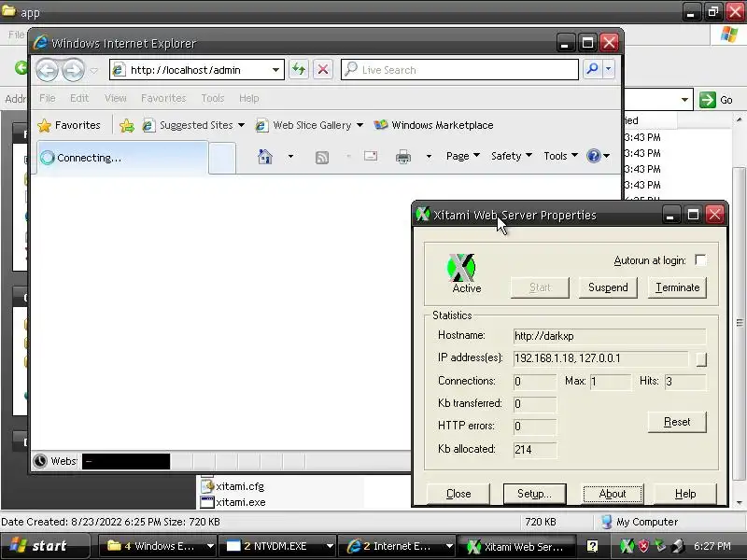The width and height of the screenshot is (747, 560).
Task: Click the red X Stop loading icon
Action: coord(322,69)
